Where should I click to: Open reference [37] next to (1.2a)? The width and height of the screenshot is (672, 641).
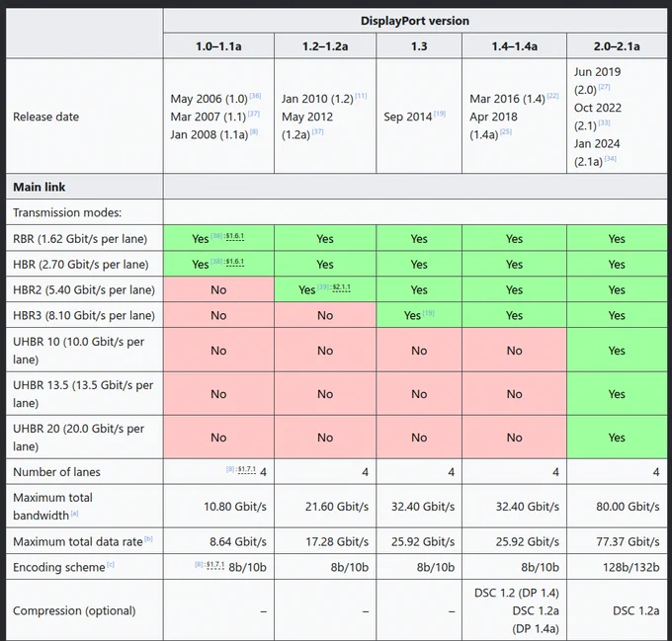[317, 132]
